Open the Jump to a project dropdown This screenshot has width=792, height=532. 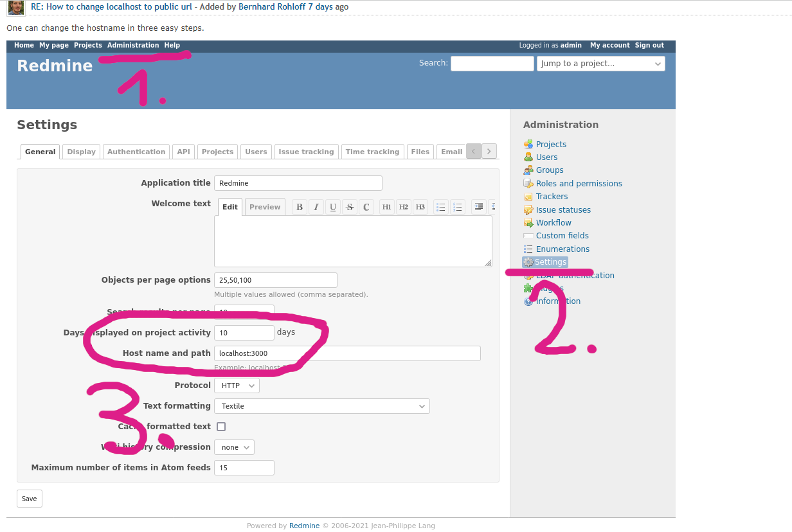pyautogui.click(x=601, y=64)
